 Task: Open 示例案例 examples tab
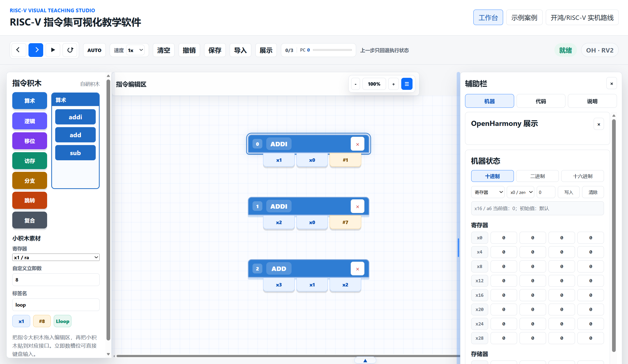tap(524, 17)
